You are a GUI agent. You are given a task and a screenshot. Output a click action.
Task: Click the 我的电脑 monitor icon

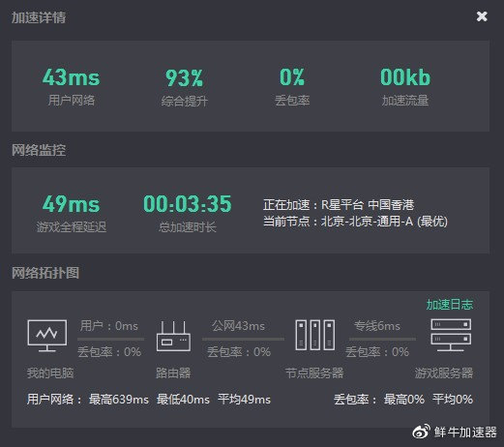coord(47,336)
